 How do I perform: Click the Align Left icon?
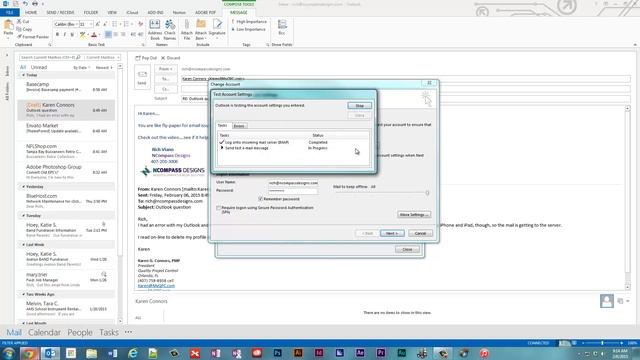coord(108,35)
